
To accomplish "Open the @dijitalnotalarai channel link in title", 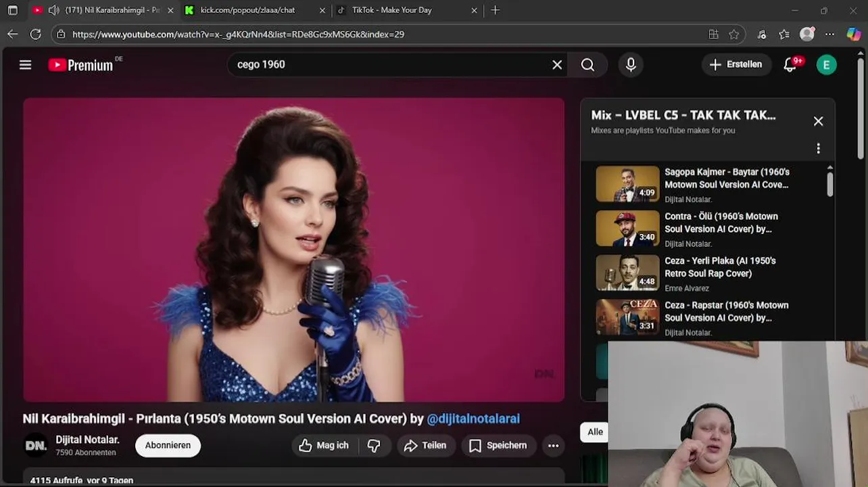I will (473, 419).
